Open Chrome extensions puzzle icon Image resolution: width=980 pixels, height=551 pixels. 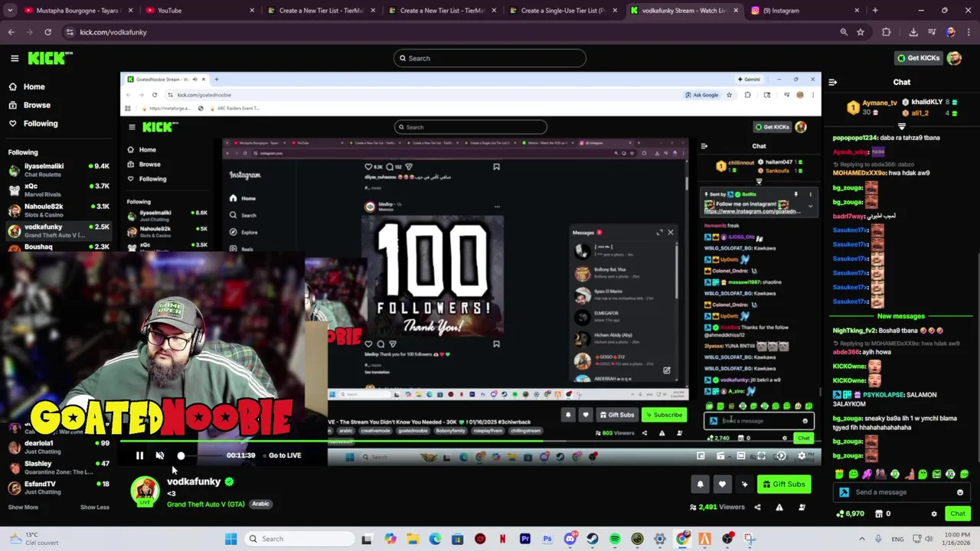coord(887,32)
